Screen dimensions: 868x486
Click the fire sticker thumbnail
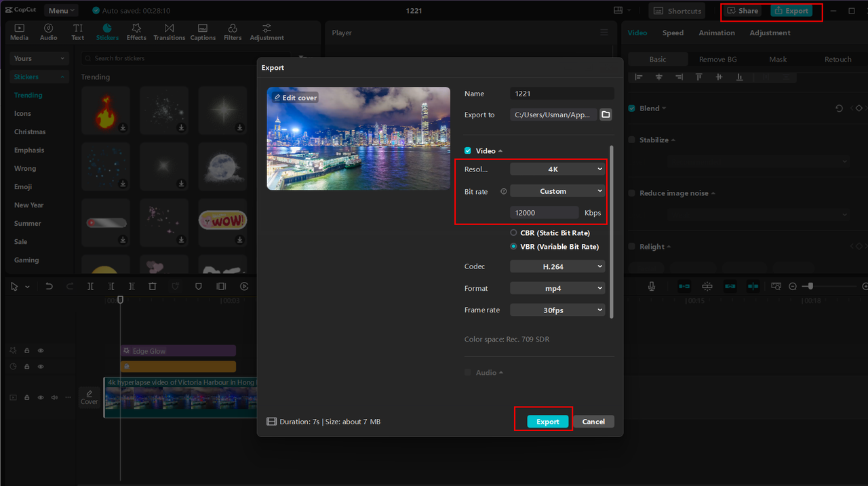click(x=105, y=112)
